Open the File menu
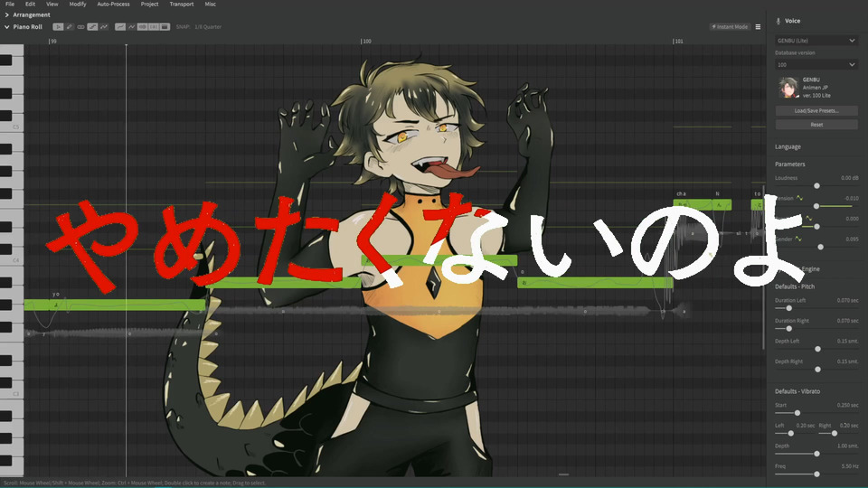The image size is (868, 488). [10, 4]
